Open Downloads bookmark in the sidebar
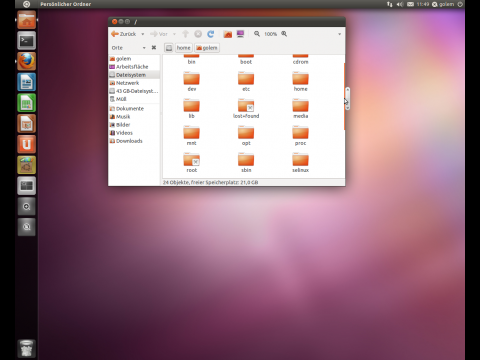The image size is (480, 360). point(134,141)
